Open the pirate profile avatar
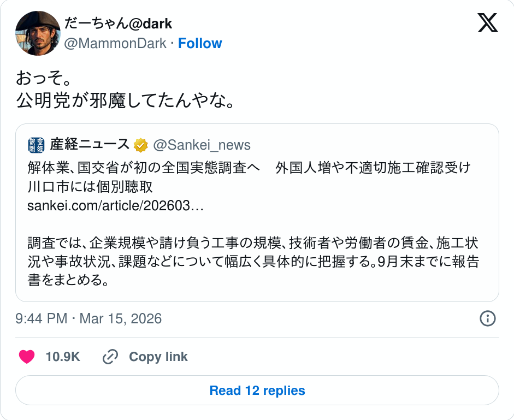514x420 pixels. 38,33
